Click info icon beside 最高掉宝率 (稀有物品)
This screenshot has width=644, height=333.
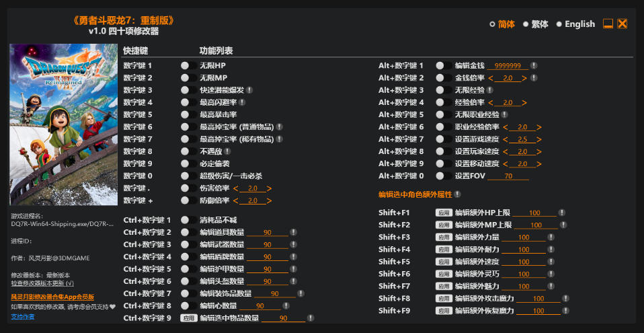(x=279, y=139)
